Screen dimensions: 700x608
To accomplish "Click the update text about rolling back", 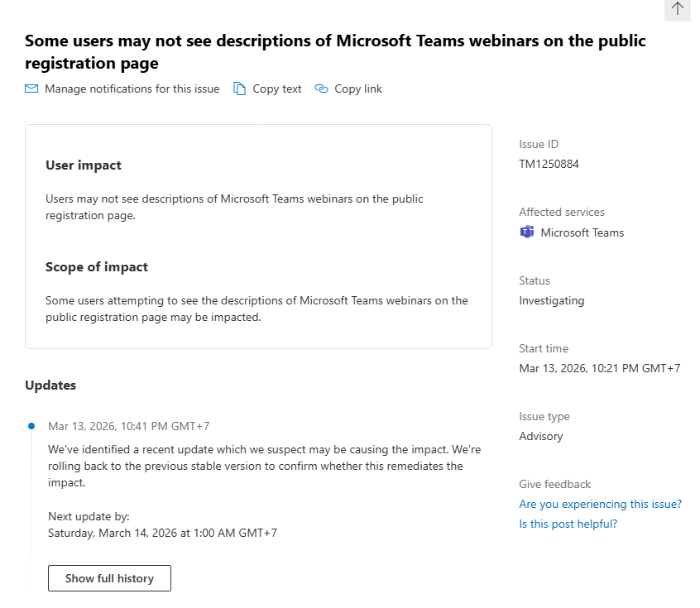I will click(x=264, y=466).
